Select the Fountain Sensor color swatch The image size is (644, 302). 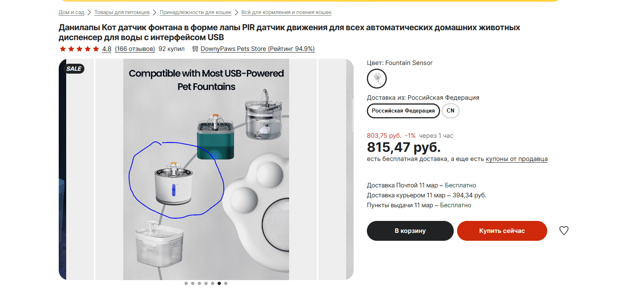coord(376,79)
